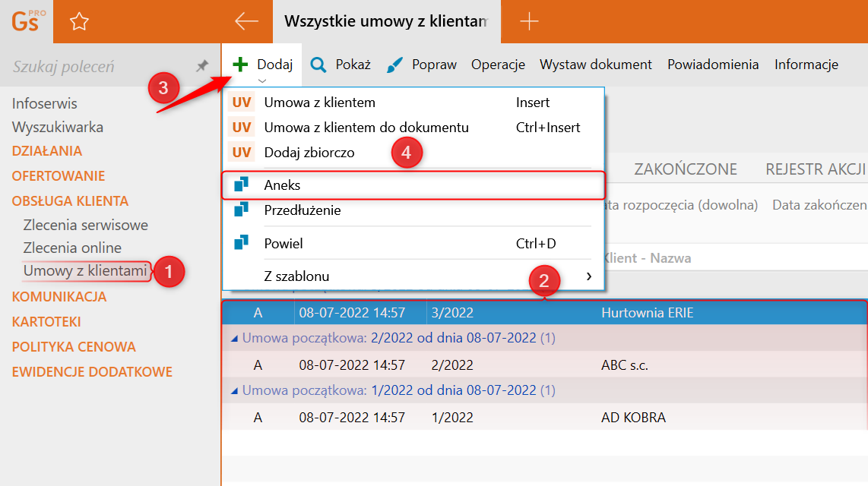Collapse the Umowa początkowa 2/2022 group
868x486 pixels.
tap(234, 338)
